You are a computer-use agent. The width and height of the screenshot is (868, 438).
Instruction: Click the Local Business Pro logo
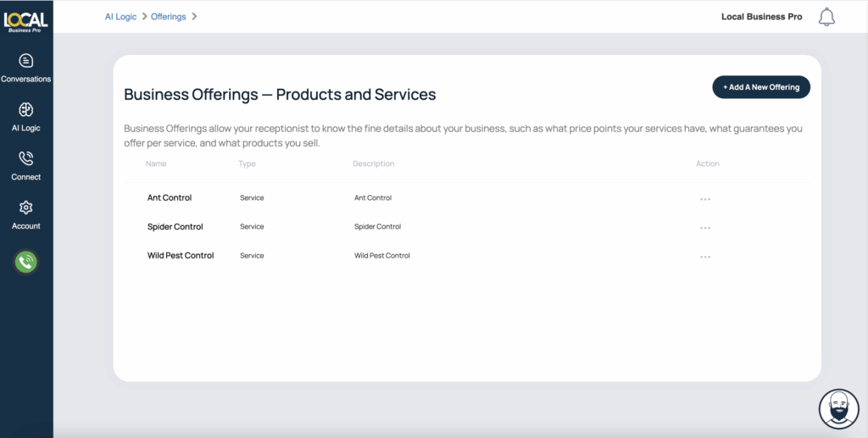click(x=26, y=22)
